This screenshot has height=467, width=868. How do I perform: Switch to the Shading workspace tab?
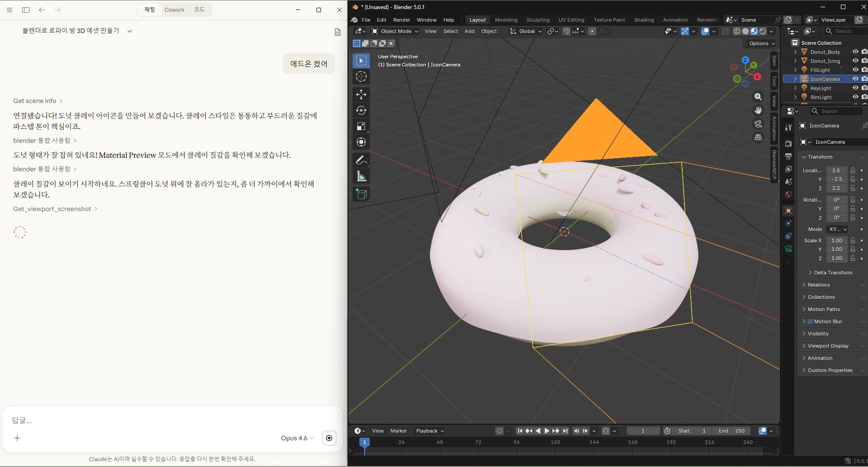[x=643, y=20]
